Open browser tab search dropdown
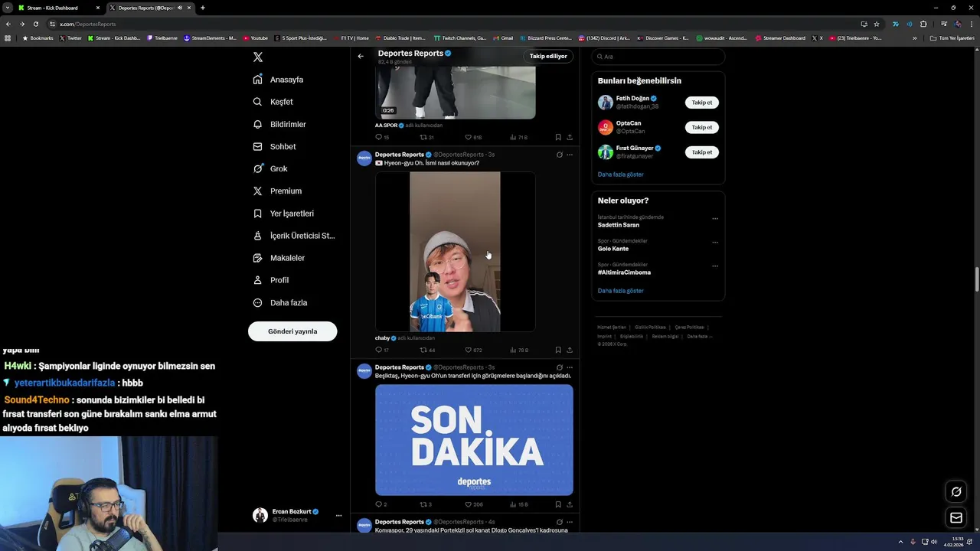The width and height of the screenshot is (980, 551). tap(7, 8)
